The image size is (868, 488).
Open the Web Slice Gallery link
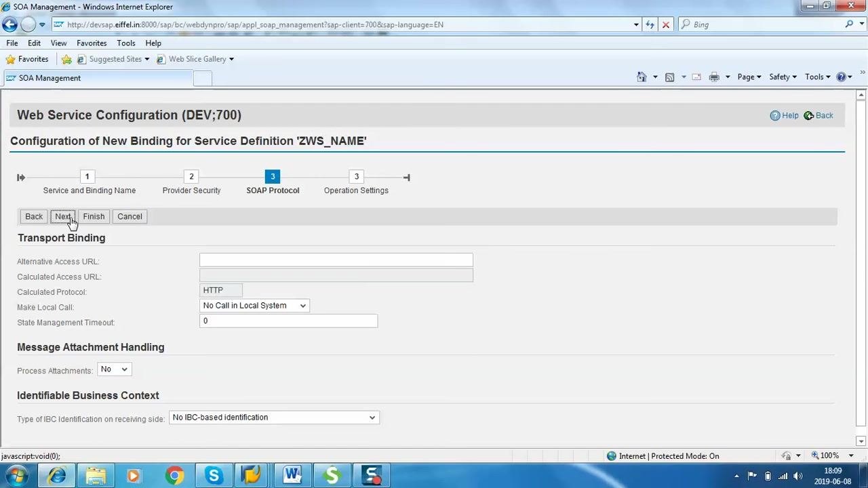coord(195,59)
